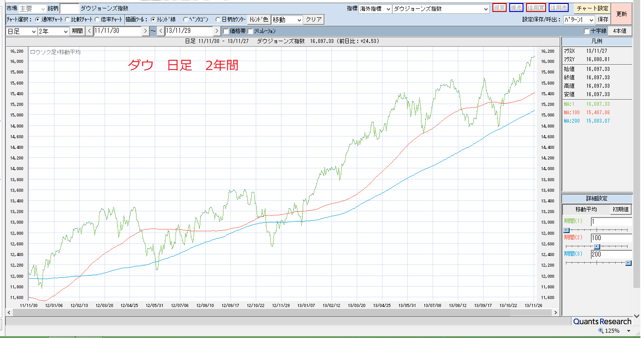Click the end date previous arrow

coord(160,31)
